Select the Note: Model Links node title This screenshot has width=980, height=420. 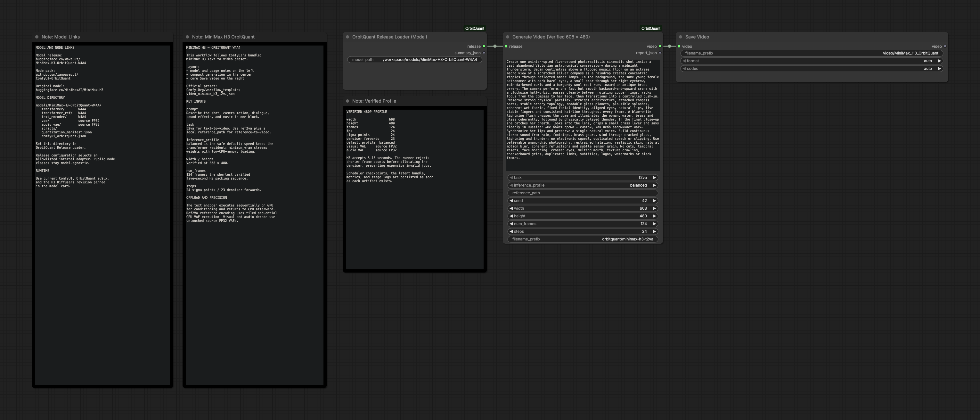coord(61,37)
